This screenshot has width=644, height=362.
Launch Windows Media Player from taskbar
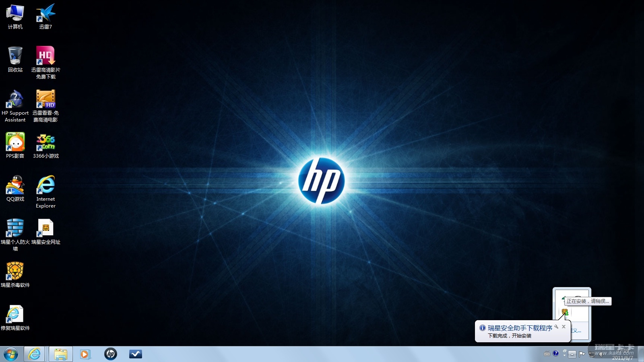point(85,354)
